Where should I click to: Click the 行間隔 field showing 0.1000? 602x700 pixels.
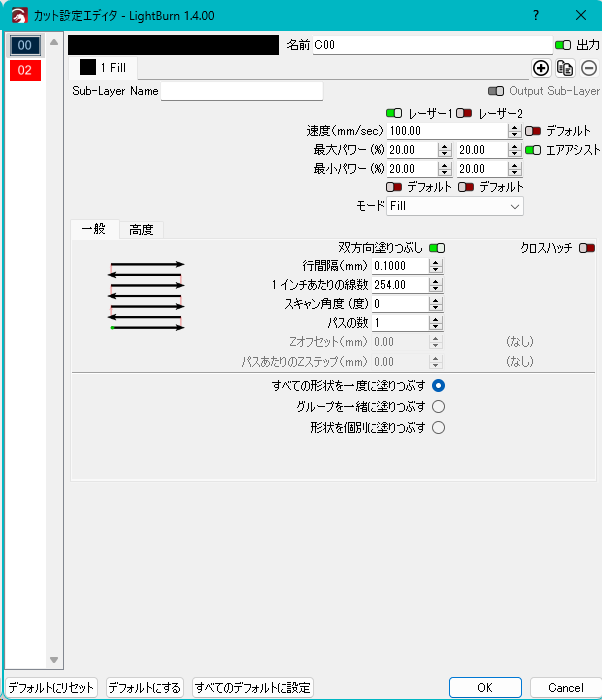tap(400, 266)
